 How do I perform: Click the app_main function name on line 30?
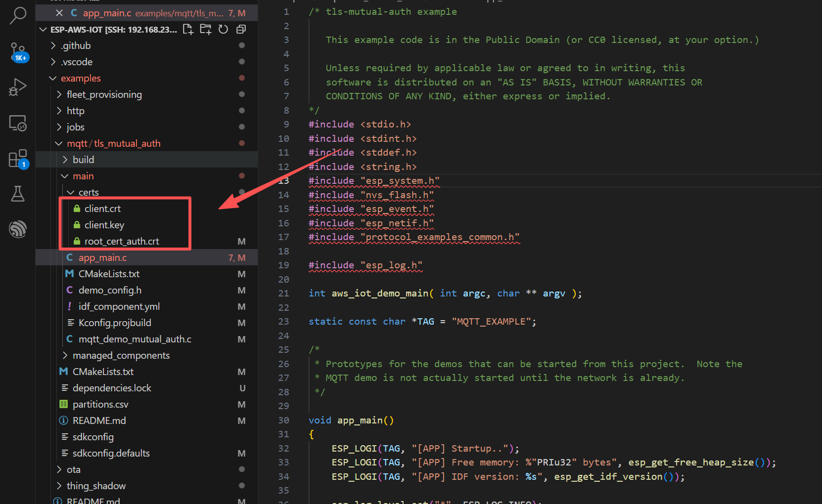pos(360,420)
